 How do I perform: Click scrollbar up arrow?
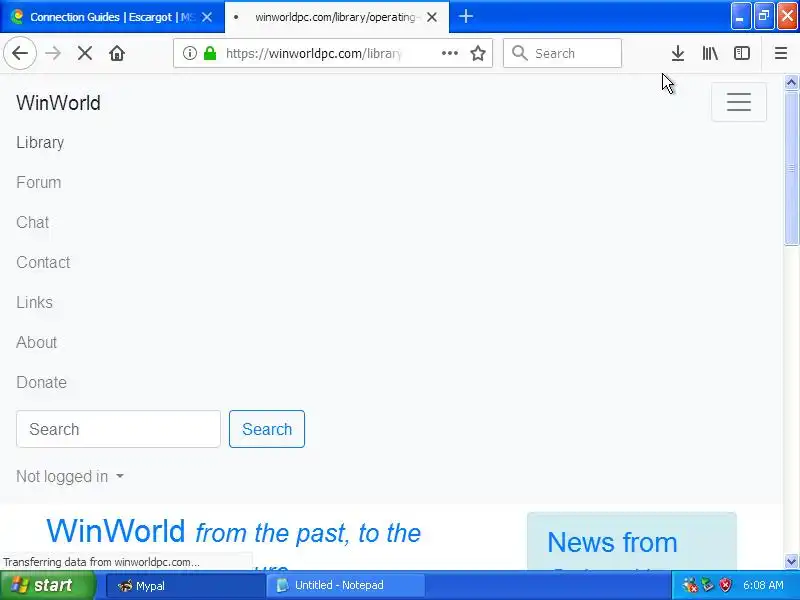pyautogui.click(x=791, y=82)
